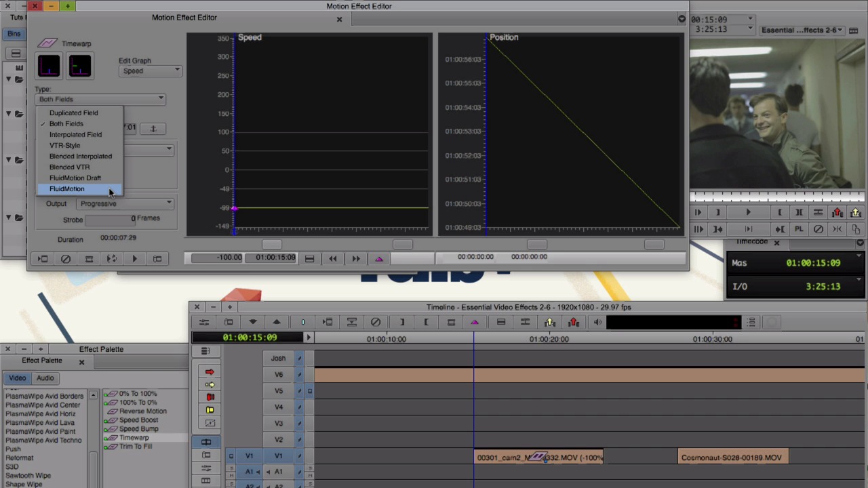Viewport: 868px width, 488px height.
Task: Switch Effect Palette to Audio tab
Action: click(45, 378)
